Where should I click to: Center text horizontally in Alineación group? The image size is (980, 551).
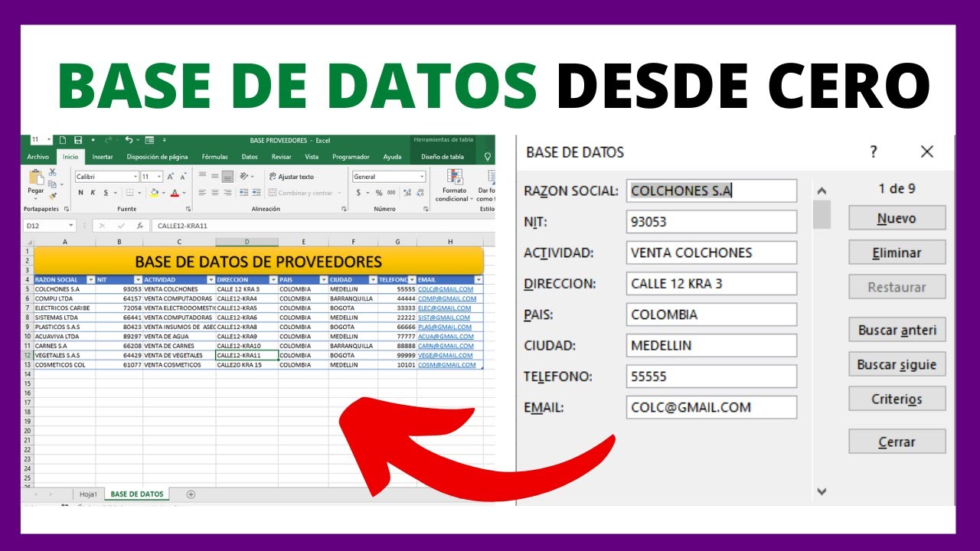[215, 193]
